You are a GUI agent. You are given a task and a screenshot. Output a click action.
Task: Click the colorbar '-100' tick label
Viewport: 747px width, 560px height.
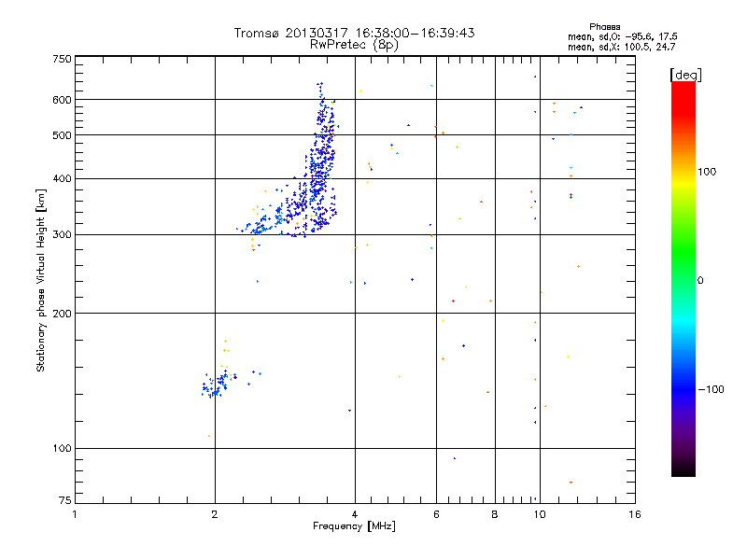[711, 389]
